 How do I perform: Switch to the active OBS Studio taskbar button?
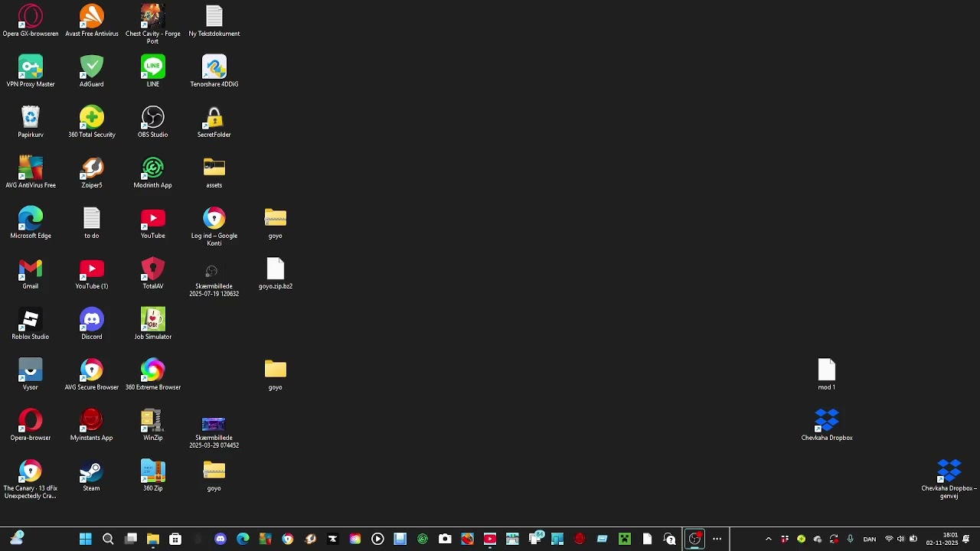pos(694,540)
